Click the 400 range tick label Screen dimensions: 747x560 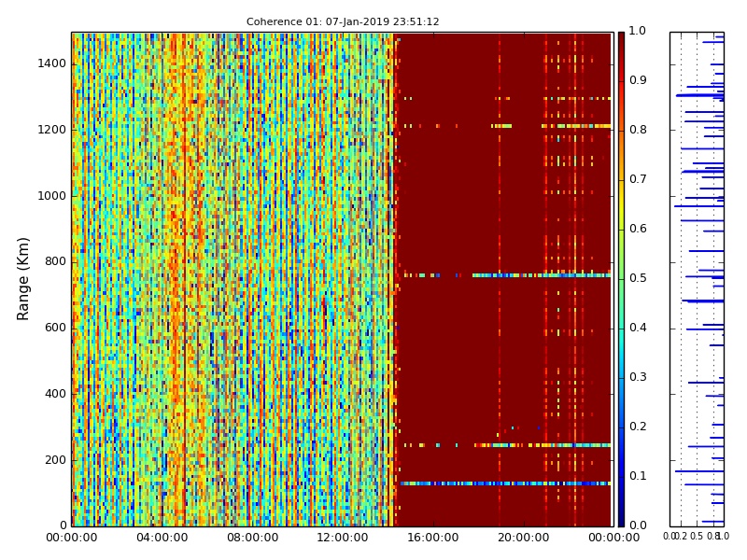(56, 394)
